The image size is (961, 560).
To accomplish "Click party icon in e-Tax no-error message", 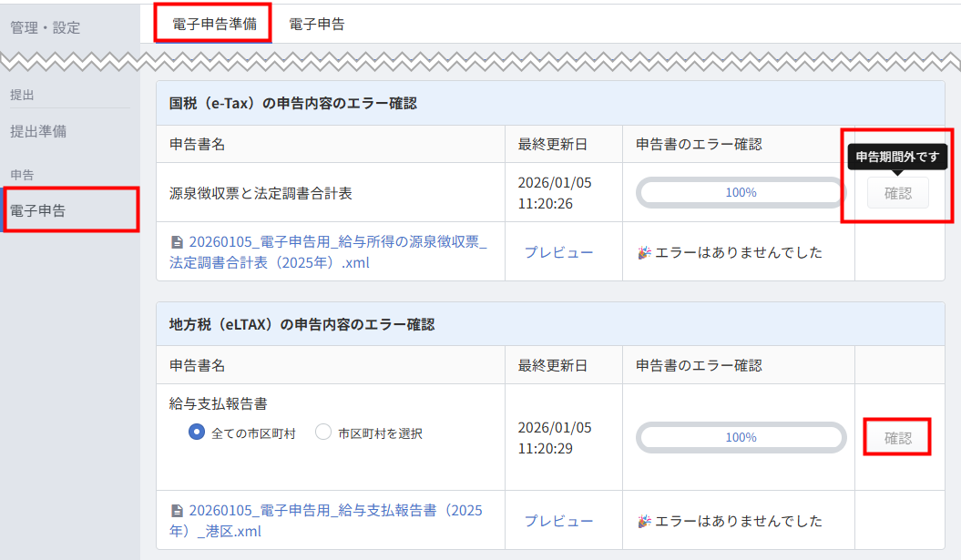I will [644, 252].
